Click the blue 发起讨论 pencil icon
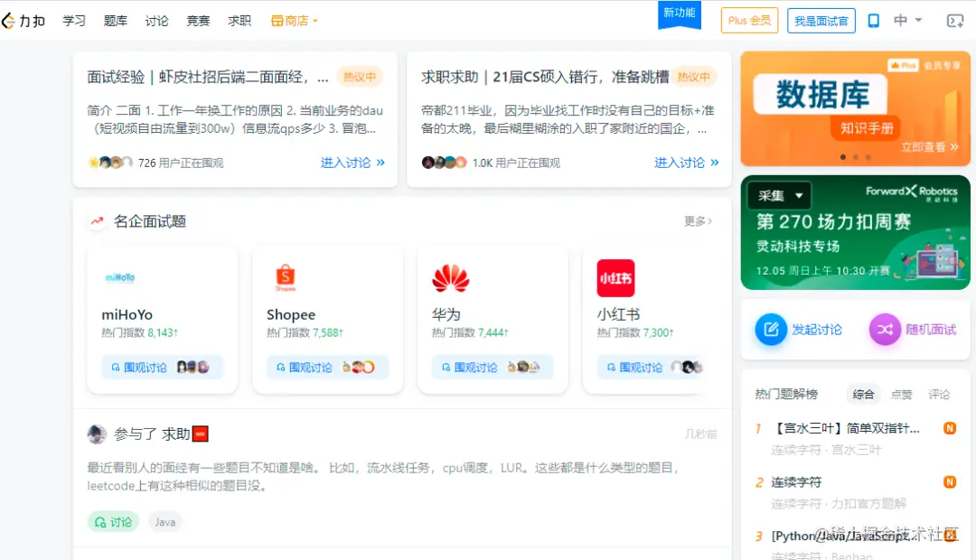Viewport: 976px width, 560px height. point(771,330)
